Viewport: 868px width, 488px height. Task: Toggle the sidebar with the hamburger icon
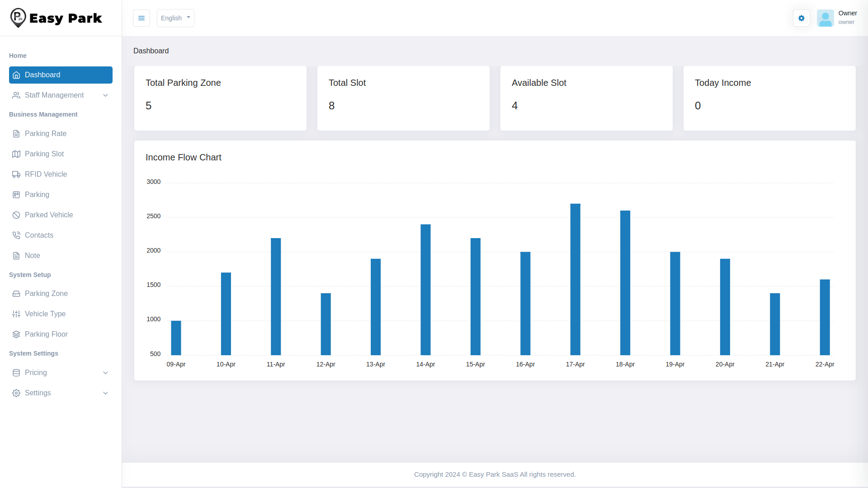pyautogui.click(x=142, y=18)
